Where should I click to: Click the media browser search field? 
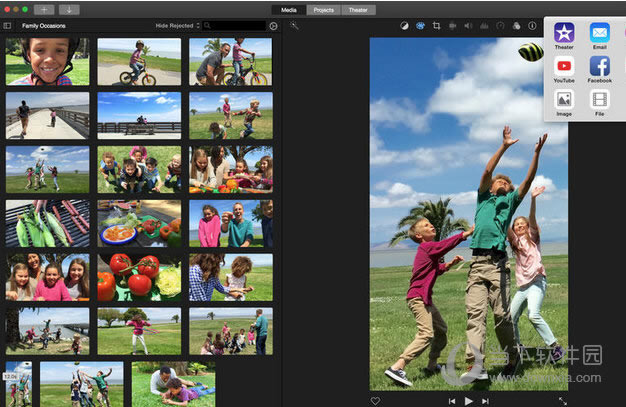pyautogui.click(x=235, y=24)
